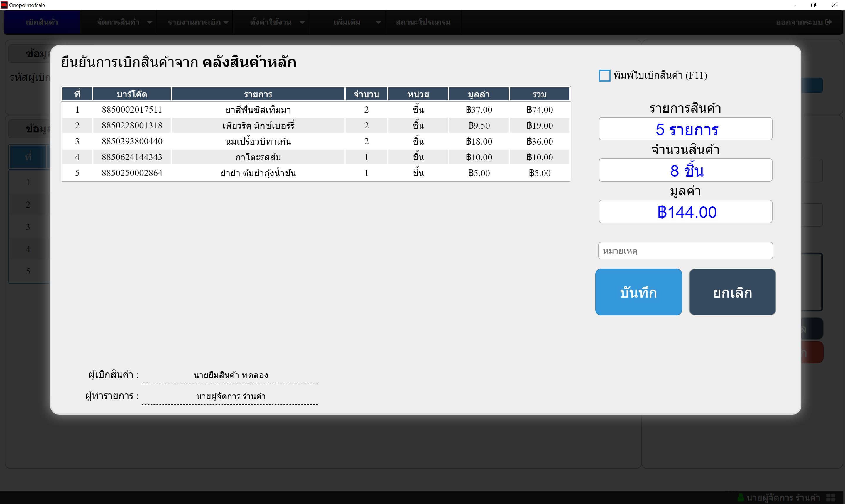The image size is (845, 504).
Task: Open the สถานะโปรแกรม menu item
Action: click(423, 22)
